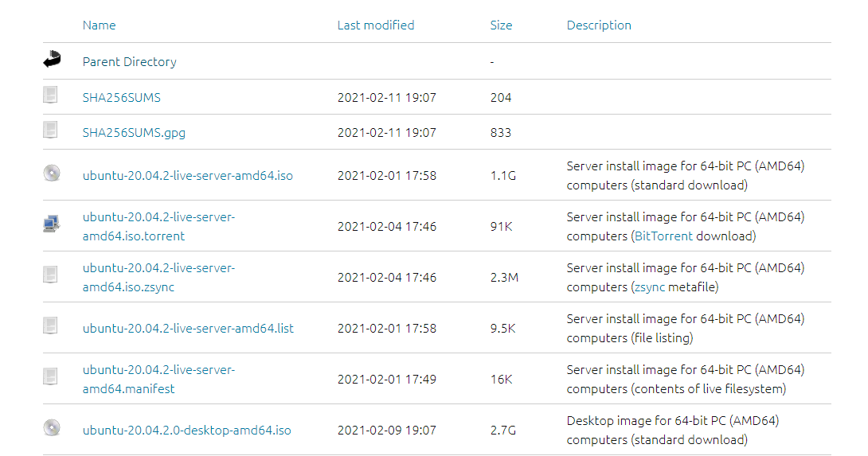Click the file icon for the .iso.zsync row

coord(50,275)
